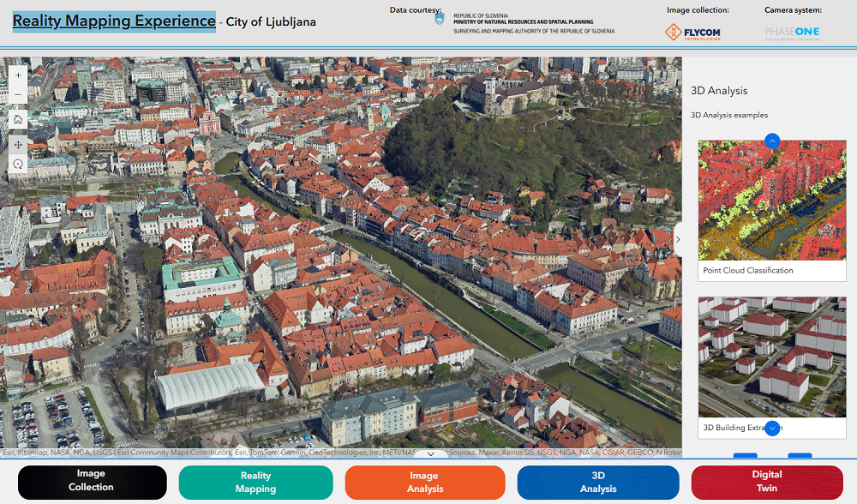Reset map to default home view
857x504 pixels.
(18, 119)
